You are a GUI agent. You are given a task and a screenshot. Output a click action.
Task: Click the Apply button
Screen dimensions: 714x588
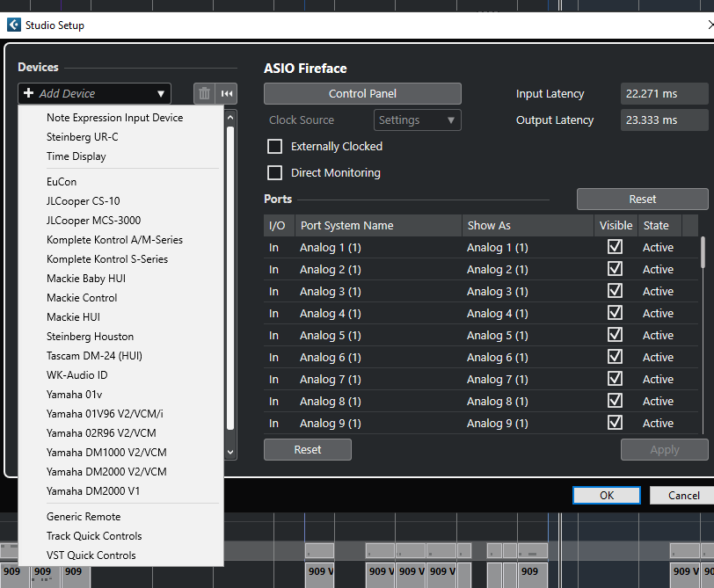(665, 450)
